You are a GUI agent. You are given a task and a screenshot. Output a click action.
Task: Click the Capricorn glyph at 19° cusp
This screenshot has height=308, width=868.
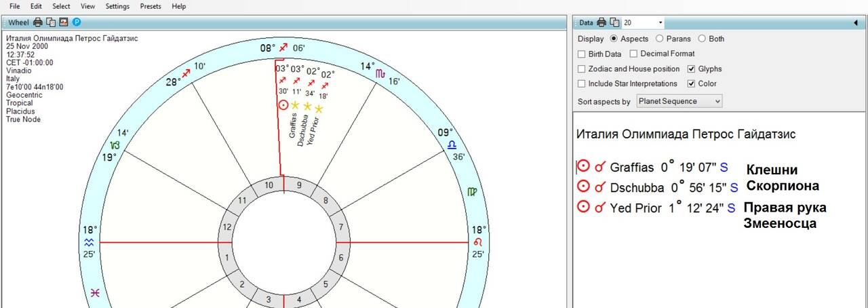pos(115,145)
